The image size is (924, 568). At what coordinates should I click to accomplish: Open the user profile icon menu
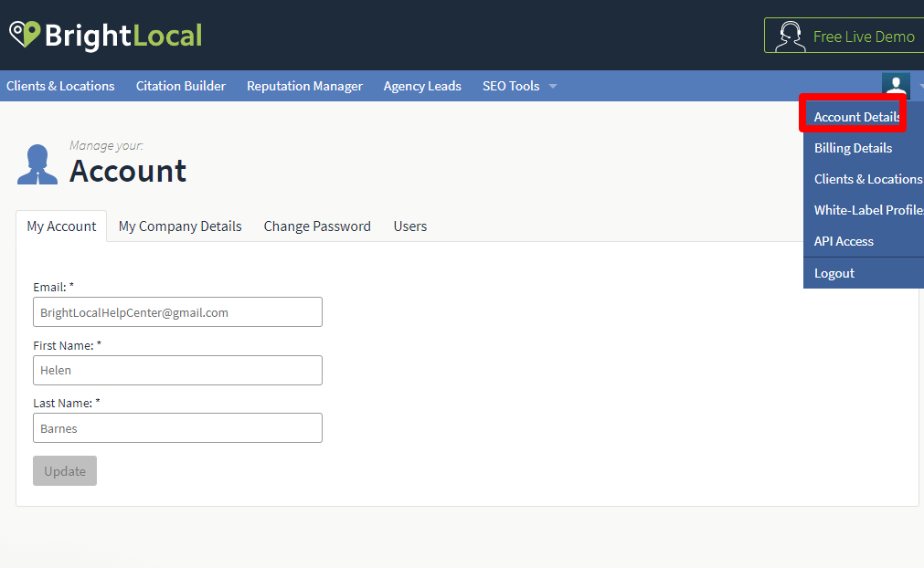point(896,86)
